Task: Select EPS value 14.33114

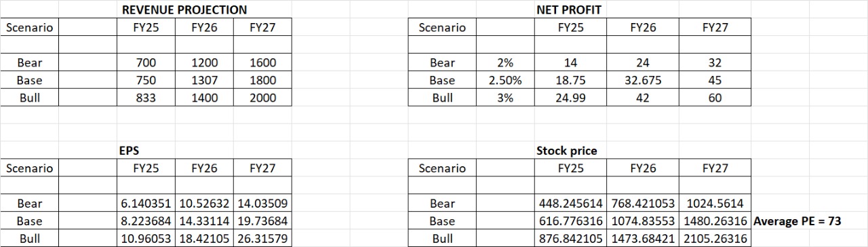Action: (204, 221)
